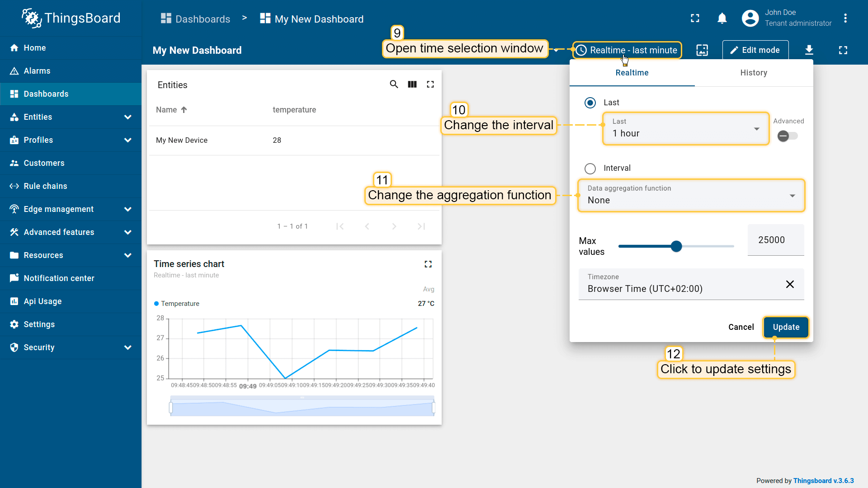Click the Profiles sidebar icon
Image resolution: width=868 pixels, height=488 pixels.
click(14, 140)
